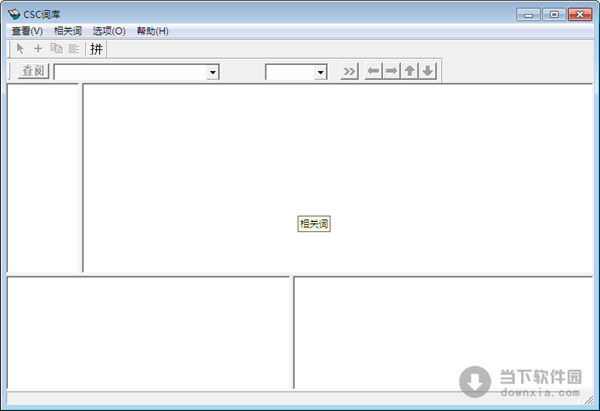Go back with left arrow button
600x411 pixels.
(x=373, y=71)
